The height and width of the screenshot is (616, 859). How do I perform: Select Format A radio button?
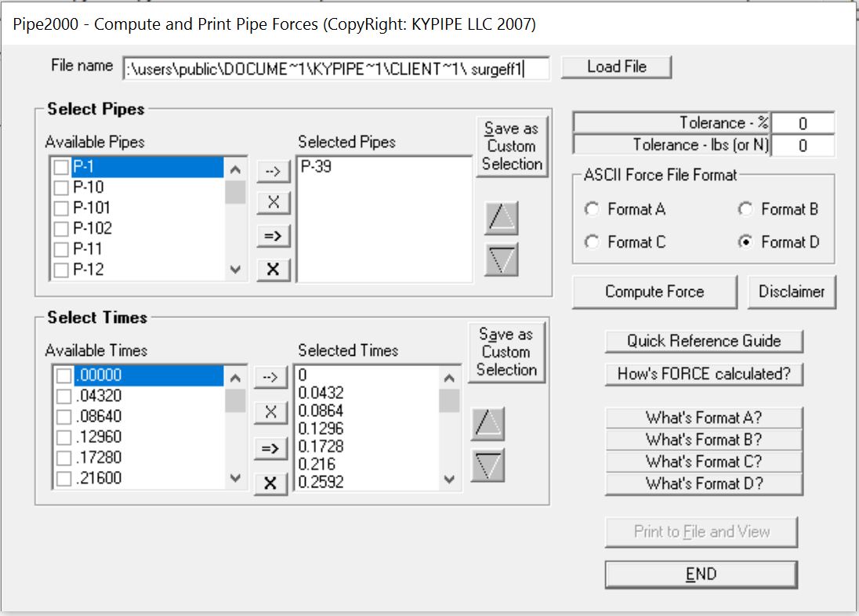(x=592, y=208)
